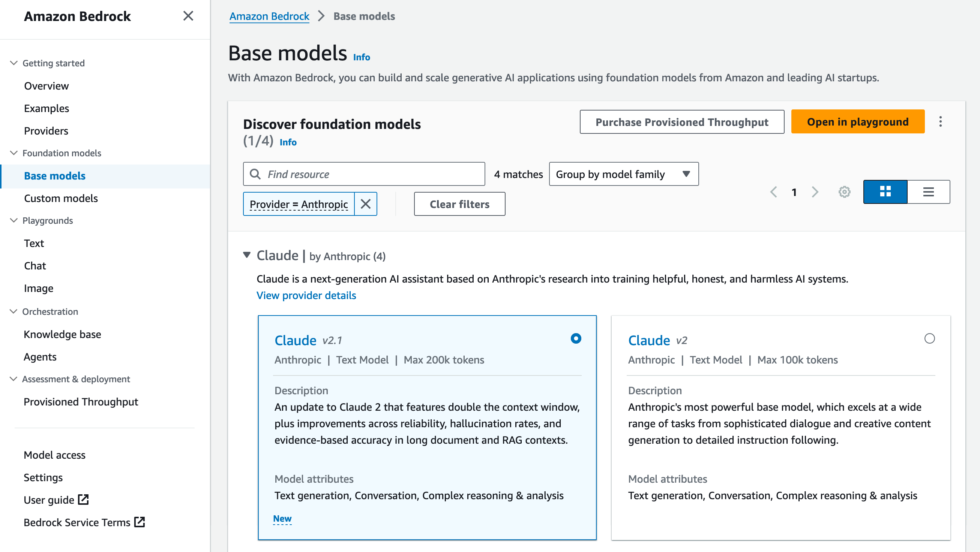Expand the Group by model family dropdown
The width and height of the screenshot is (980, 552).
pos(623,174)
